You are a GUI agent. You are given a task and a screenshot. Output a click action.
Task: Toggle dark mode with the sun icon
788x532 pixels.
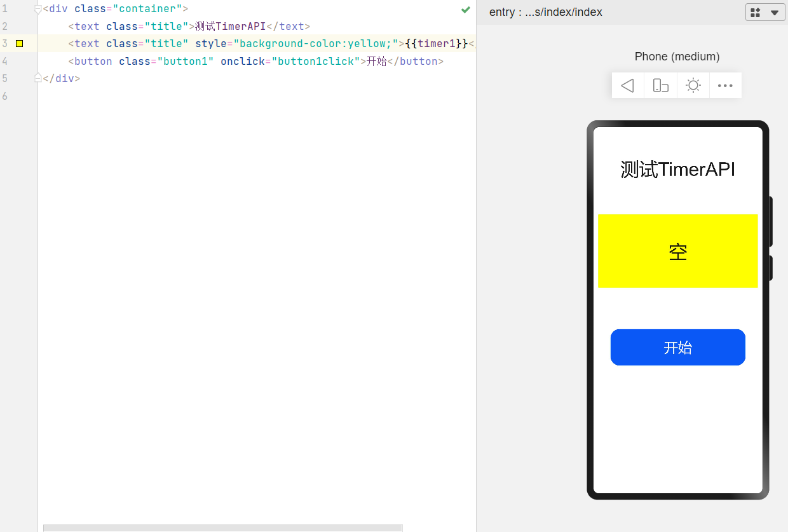(693, 86)
